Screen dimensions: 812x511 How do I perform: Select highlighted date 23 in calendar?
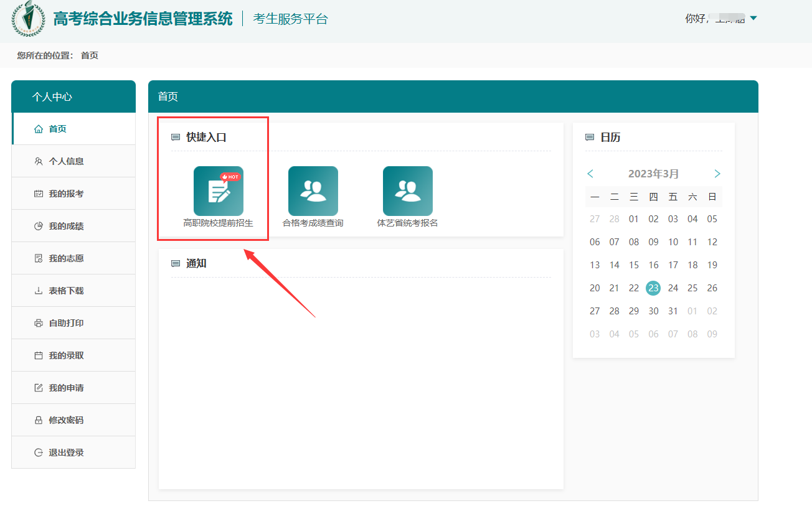coord(653,288)
